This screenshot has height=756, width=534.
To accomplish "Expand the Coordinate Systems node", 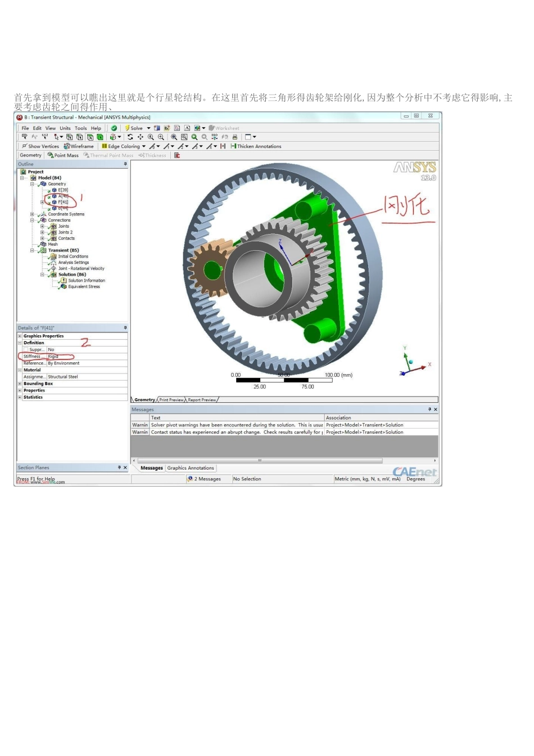I will pos(32,214).
